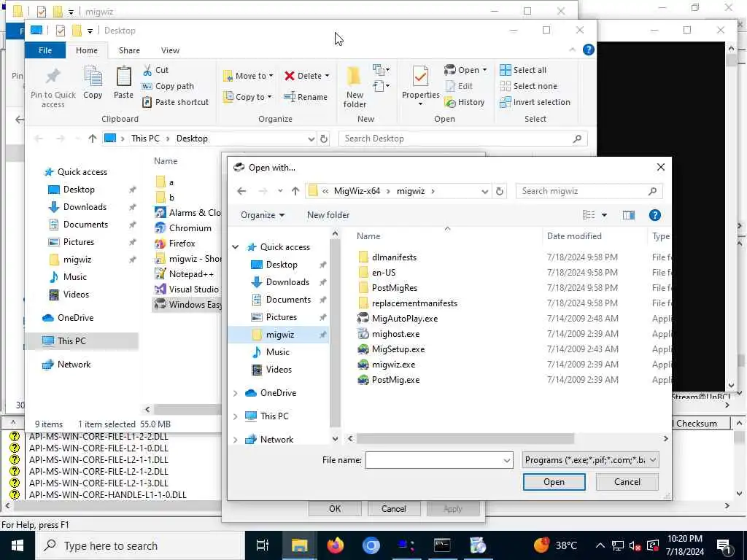Viewport: 747px width, 560px height.
Task: Open file type filter Programs dropdown
Action: click(x=590, y=460)
